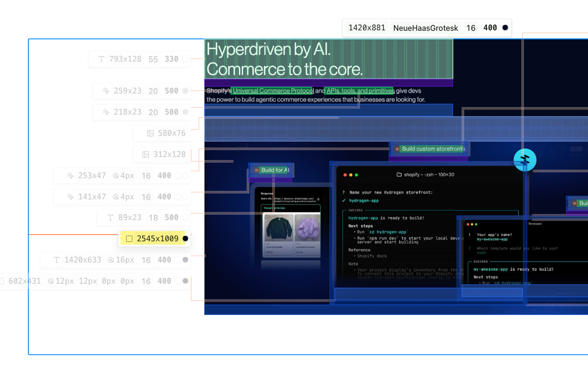Click the text icon in the 793x128 row
The image size is (588, 367).
pyautogui.click(x=101, y=59)
